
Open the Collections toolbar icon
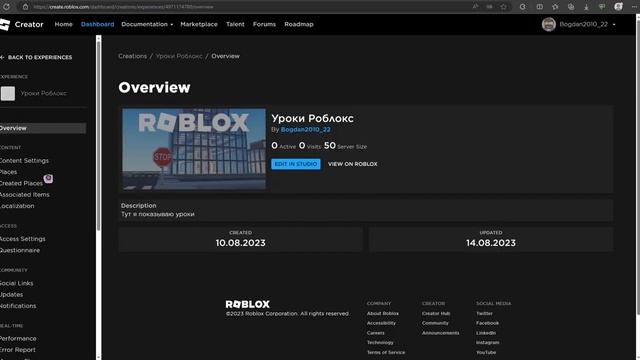click(x=571, y=7)
